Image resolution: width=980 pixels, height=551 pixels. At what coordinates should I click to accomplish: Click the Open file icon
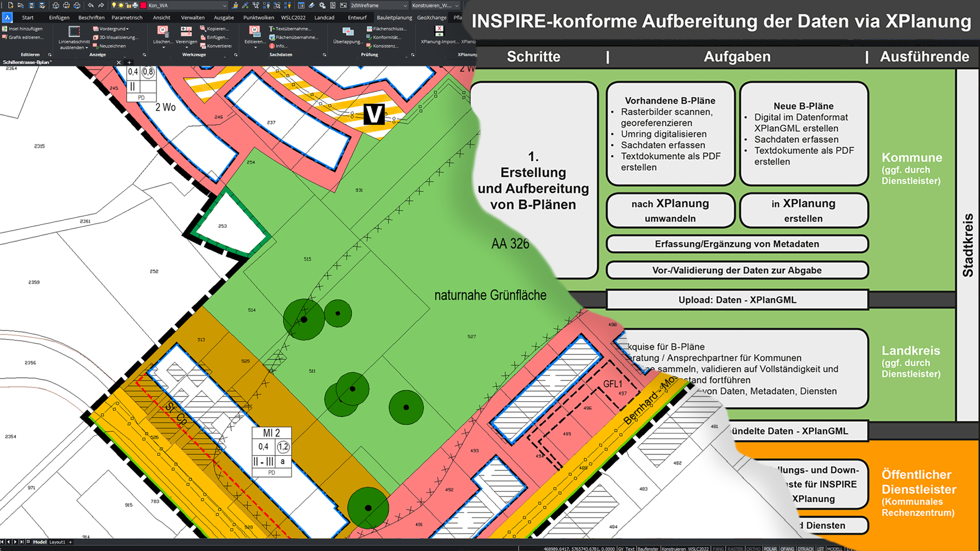(x=21, y=6)
